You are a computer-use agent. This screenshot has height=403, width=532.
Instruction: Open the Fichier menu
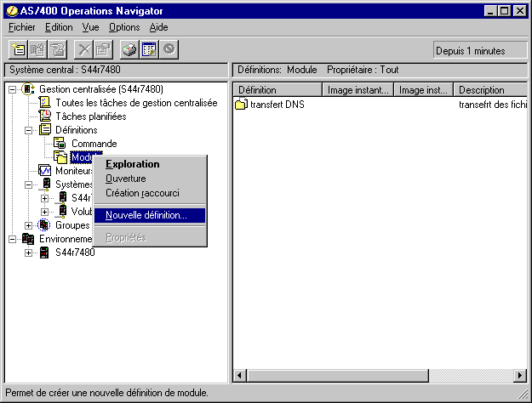coord(22,27)
